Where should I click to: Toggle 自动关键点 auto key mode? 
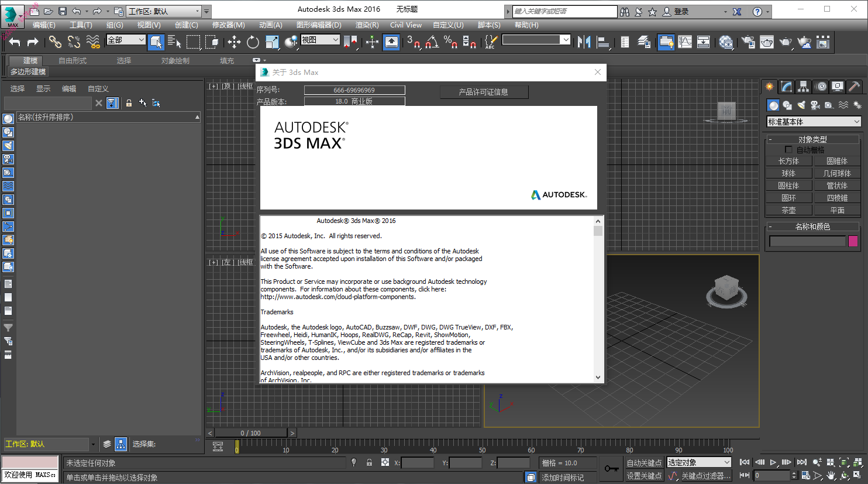coord(644,463)
